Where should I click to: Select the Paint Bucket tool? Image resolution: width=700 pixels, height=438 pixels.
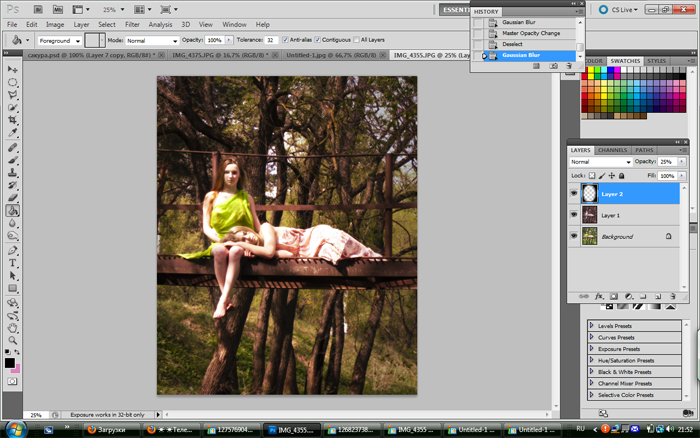(12, 210)
